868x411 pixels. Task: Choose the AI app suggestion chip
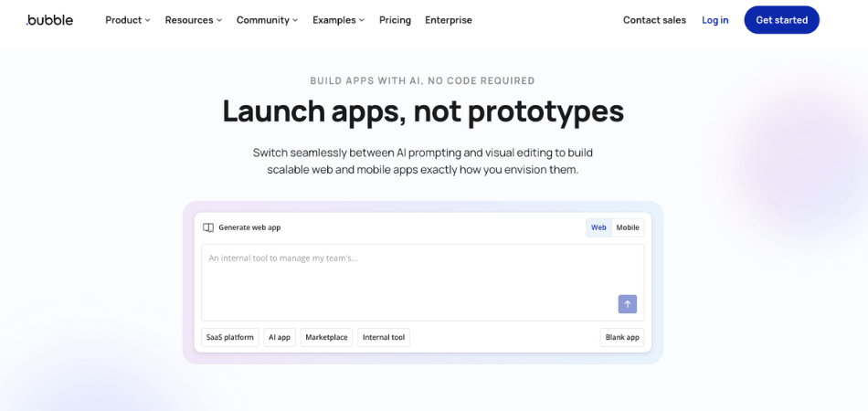(280, 337)
